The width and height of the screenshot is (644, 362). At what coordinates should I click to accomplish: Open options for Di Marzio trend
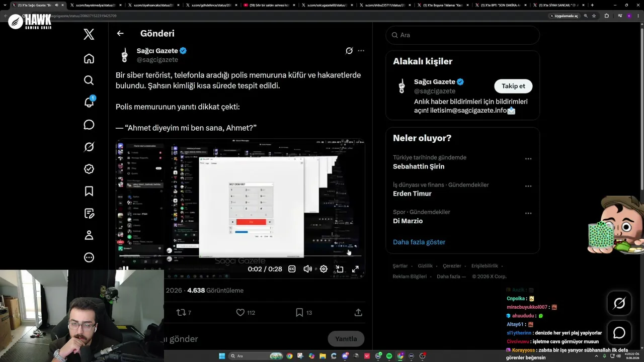click(x=528, y=213)
